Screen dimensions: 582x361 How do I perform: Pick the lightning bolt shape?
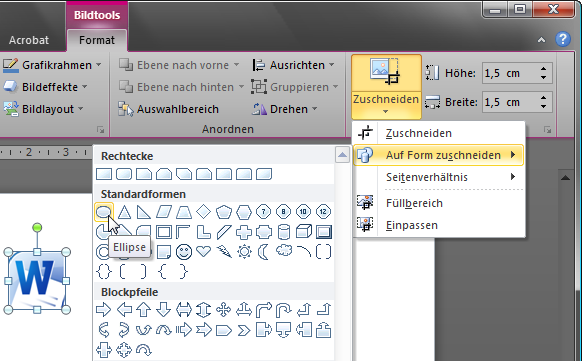click(224, 252)
